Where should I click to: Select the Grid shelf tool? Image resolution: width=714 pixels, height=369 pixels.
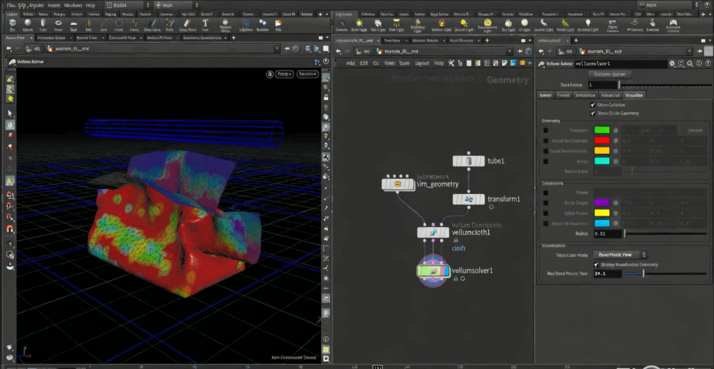pyautogui.click(x=73, y=25)
